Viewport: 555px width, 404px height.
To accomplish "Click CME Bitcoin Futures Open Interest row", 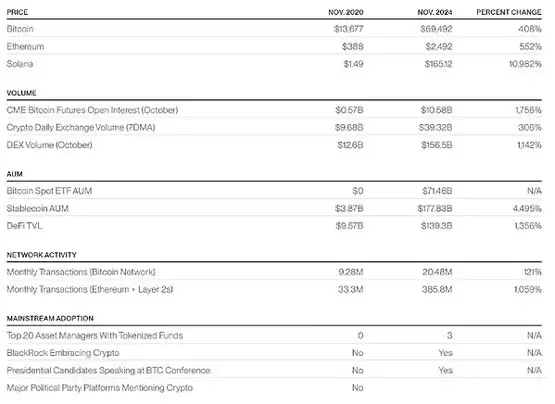I will (274, 110).
